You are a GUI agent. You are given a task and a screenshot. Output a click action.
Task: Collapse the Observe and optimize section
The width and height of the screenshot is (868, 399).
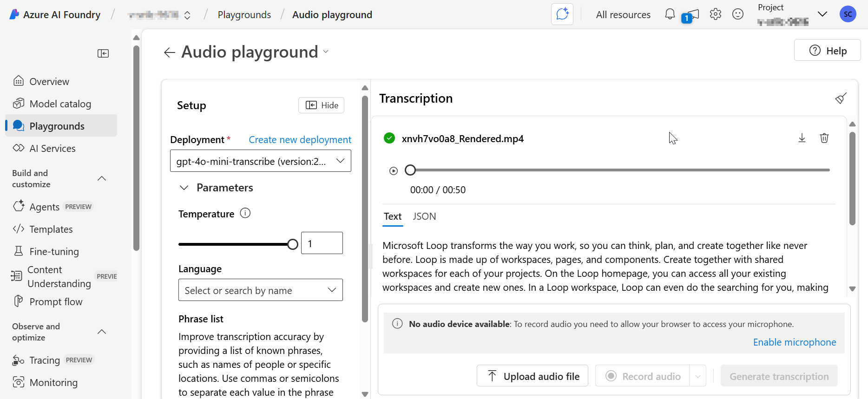[x=102, y=332]
